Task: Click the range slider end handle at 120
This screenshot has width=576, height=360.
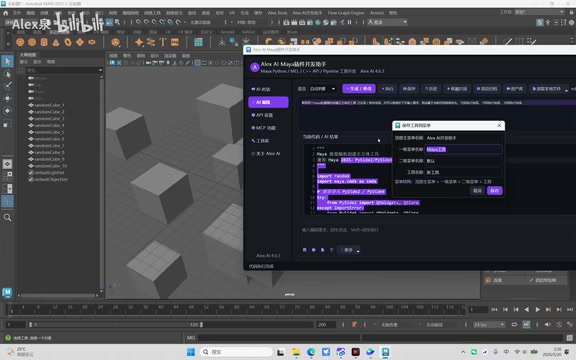Action: (201, 324)
